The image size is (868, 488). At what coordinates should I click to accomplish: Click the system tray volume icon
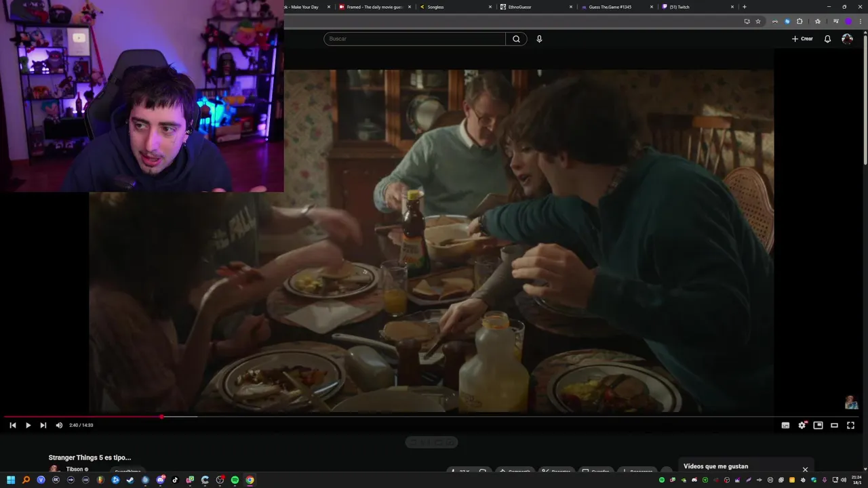click(x=844, y=480)
